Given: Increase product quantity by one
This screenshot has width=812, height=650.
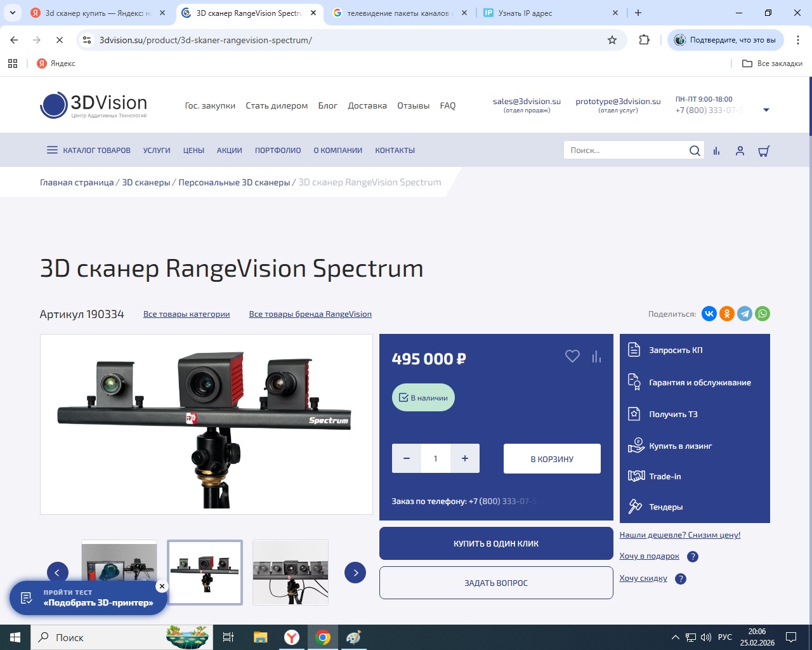Looking at the screenshot, I should [465, 458].
